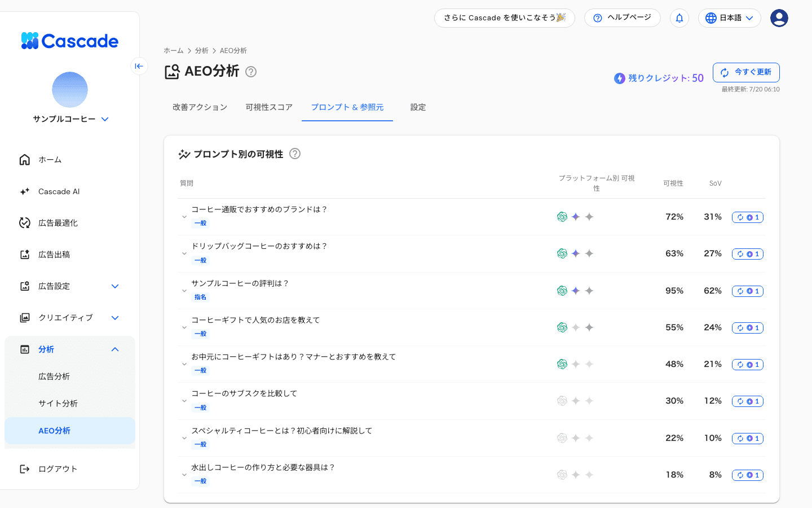Expand 広告設定 sidebar menu
Screen dimensions: 812x508
coord(70,286)
